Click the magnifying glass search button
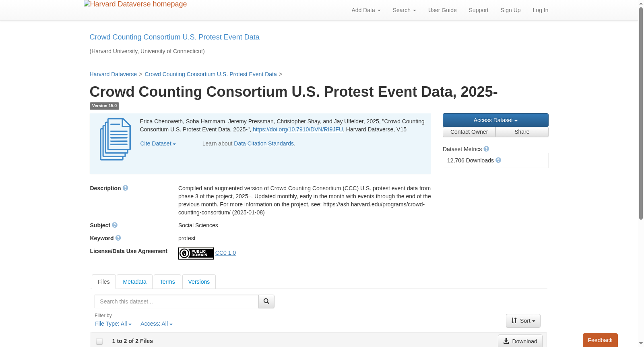Image resolution: width=644 pixels, height=347 pixels. click(x=266, y=301)
